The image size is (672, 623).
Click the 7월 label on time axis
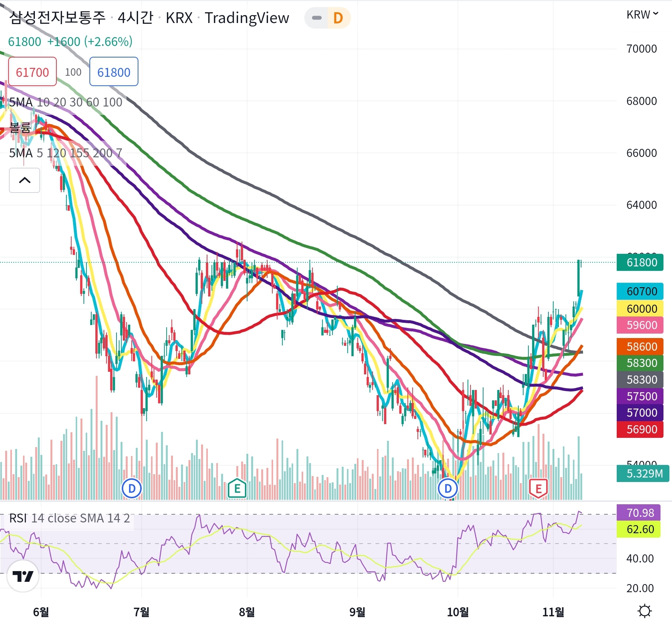point(141,612)
